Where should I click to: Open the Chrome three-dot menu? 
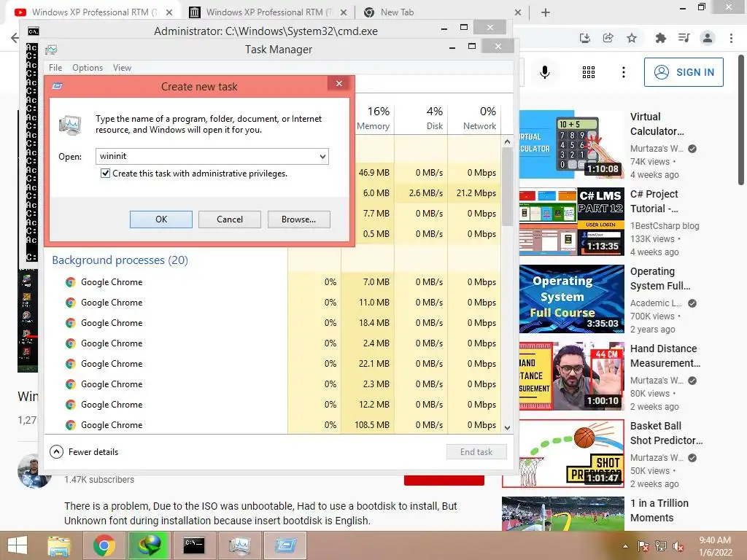[x=731, y=38]
